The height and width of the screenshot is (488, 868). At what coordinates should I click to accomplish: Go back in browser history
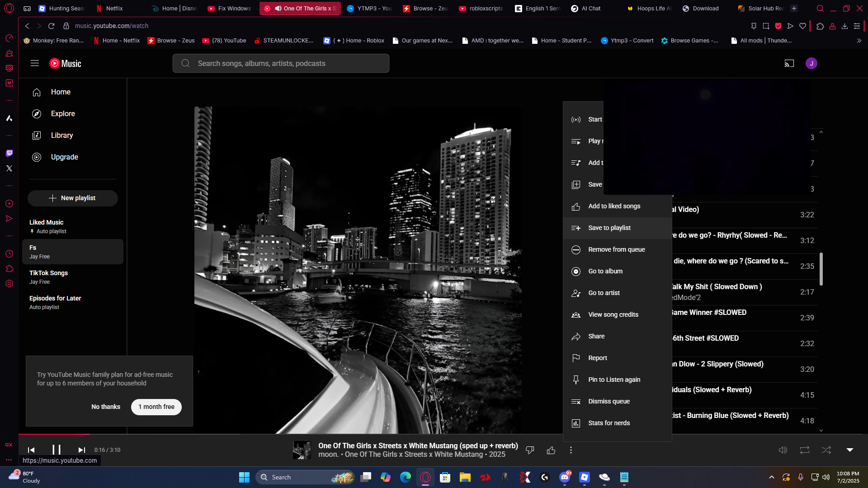(x=27, y=26)
